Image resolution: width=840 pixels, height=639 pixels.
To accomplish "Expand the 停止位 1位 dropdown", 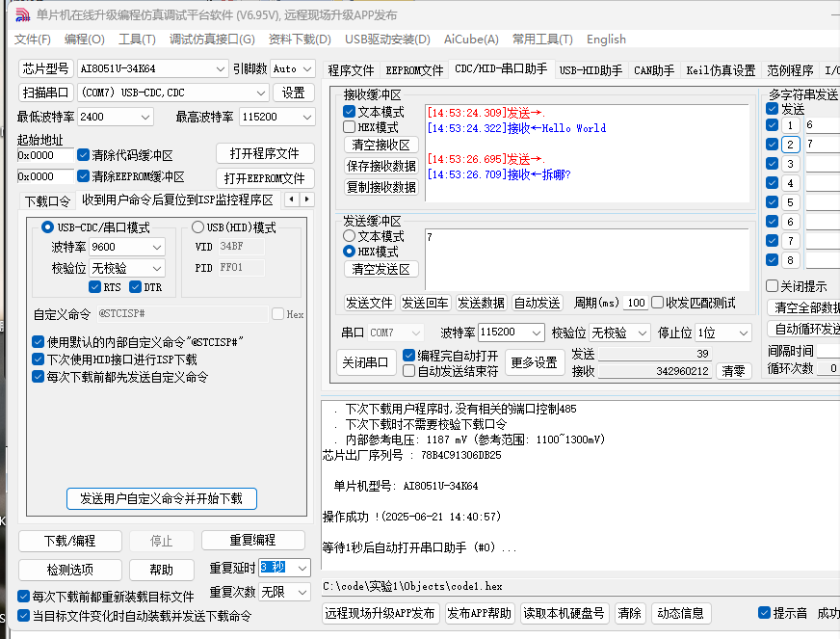I will pos(744,333).
